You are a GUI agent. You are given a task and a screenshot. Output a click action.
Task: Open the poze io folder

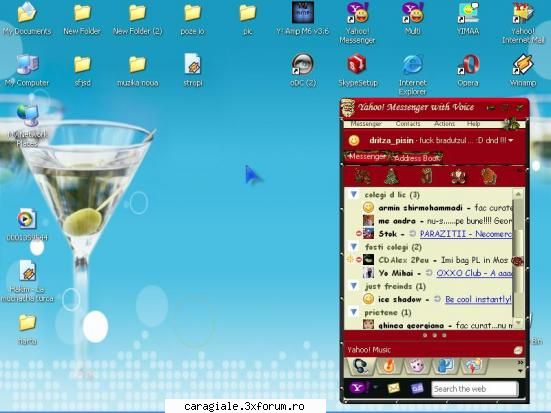(192, 19)
